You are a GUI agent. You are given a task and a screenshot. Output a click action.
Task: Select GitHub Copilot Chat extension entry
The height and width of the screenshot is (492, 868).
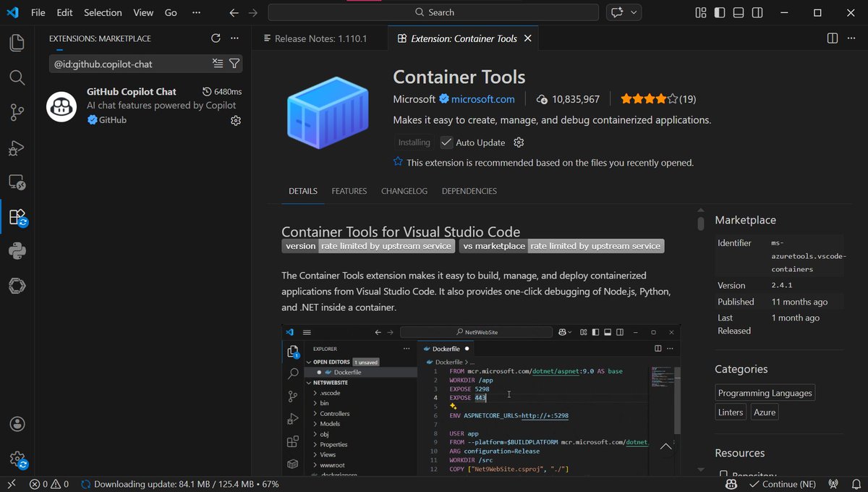click(x=145, y=106)
